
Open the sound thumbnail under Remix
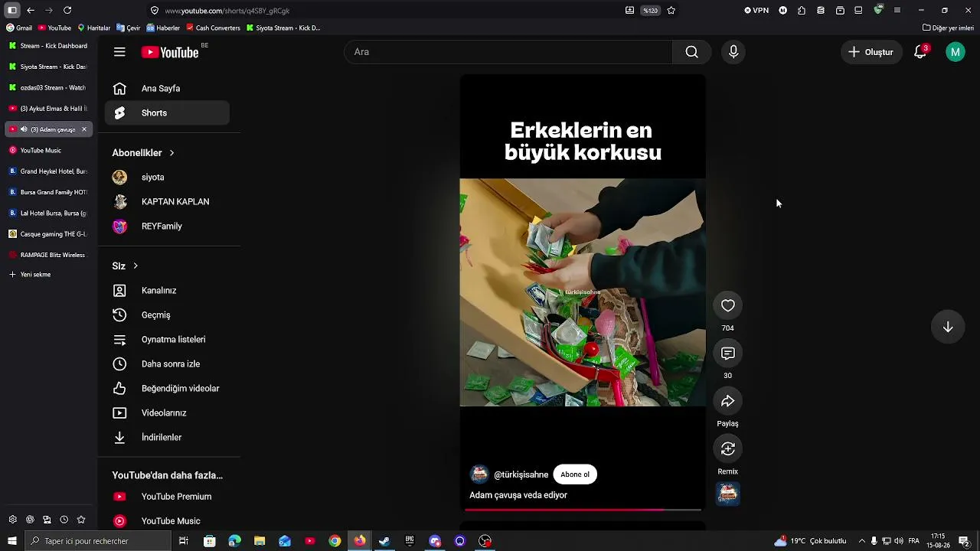[x=728, y=494]
